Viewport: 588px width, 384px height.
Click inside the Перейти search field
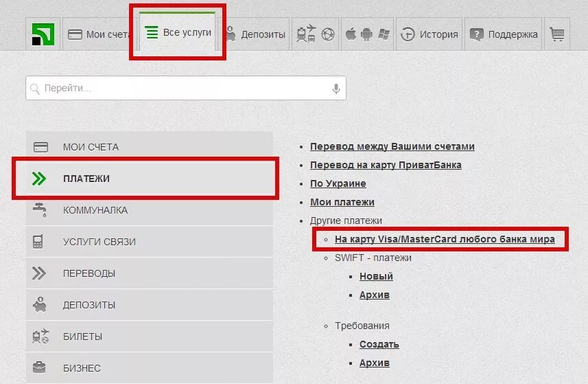pos(186,88)
